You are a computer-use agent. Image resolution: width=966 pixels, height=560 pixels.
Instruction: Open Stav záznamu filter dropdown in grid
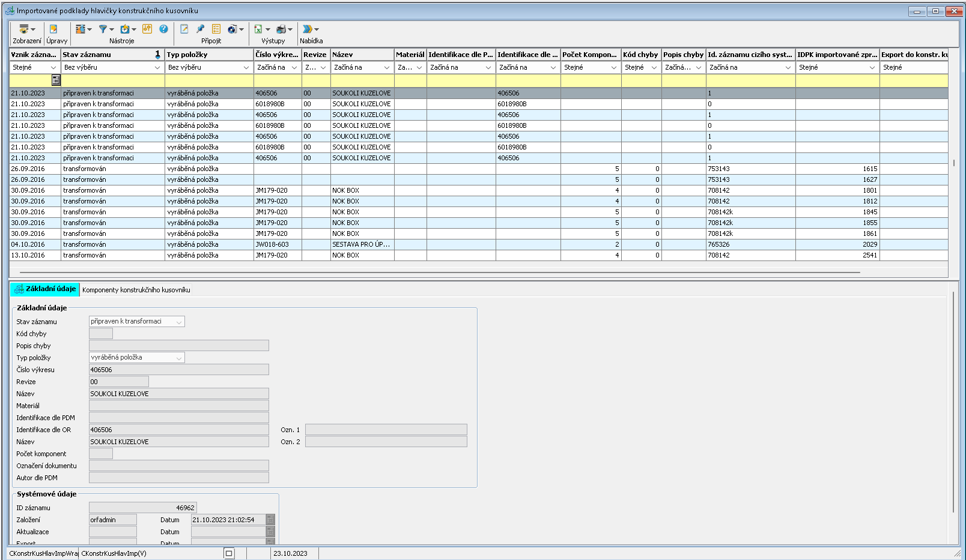(x=157, y=68)
